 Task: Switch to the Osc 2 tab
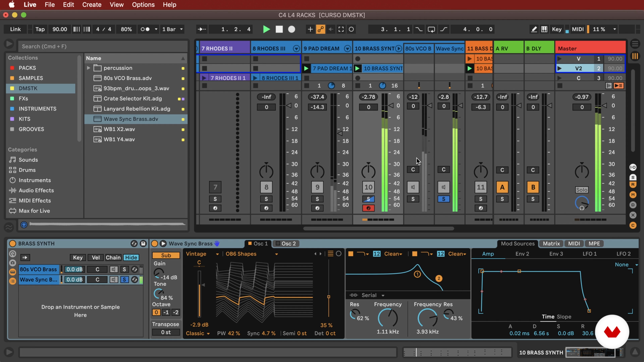286,244
